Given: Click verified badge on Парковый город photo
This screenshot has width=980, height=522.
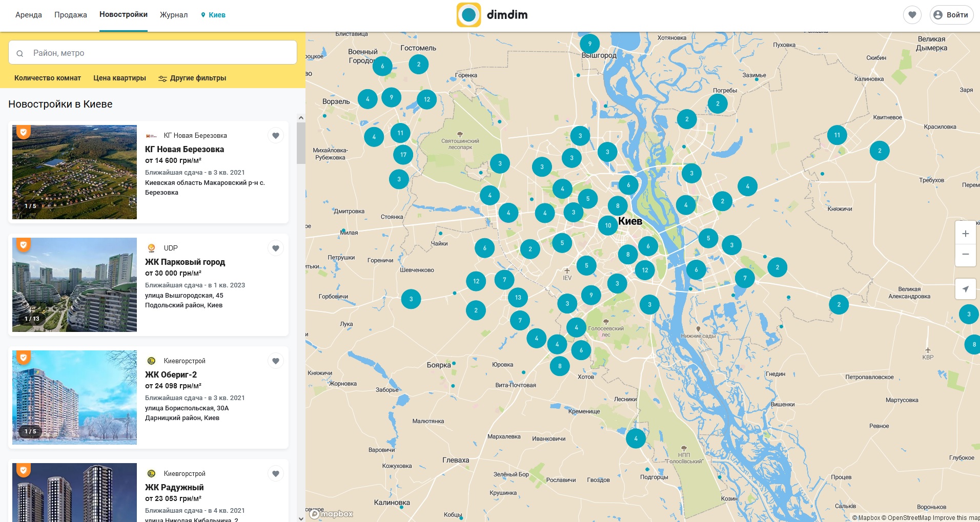Looking at the screenshot, I should tap(23, 245).
